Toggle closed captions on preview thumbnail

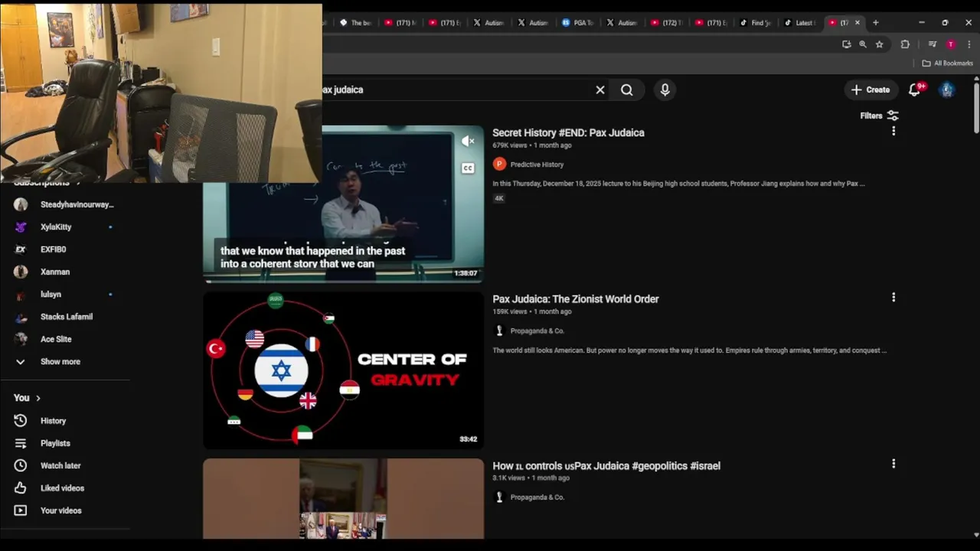click(468, 168)
